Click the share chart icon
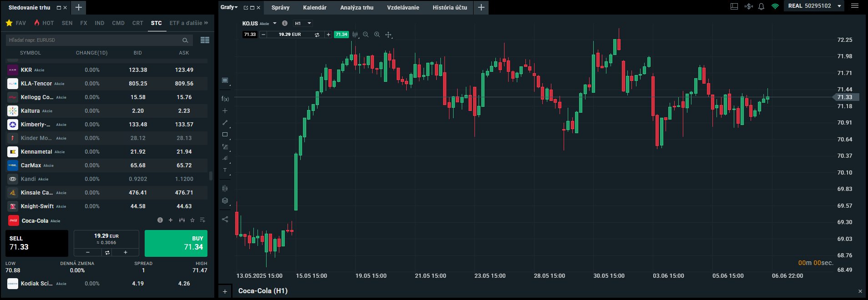The height and width of the screenshot is (300, 868). [x=225, y=219]
